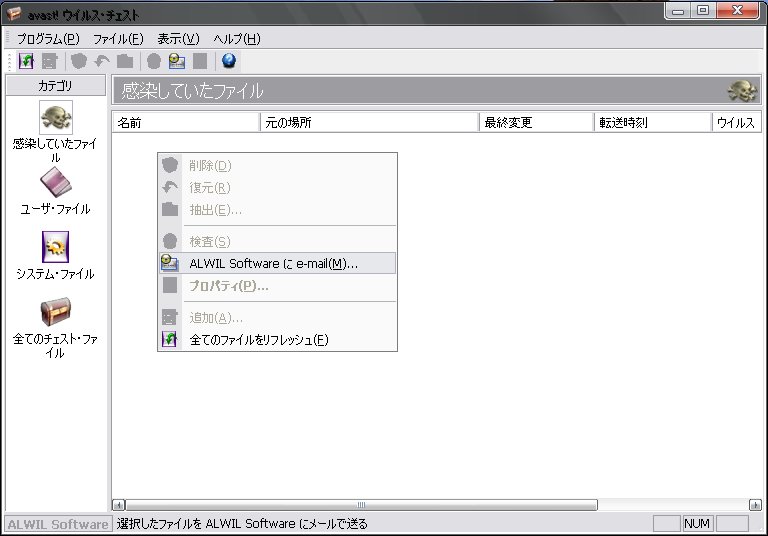Viewport: 768px width, 536px height.
Task: Click the scrollbar right arrow
Action: (755, 505)
